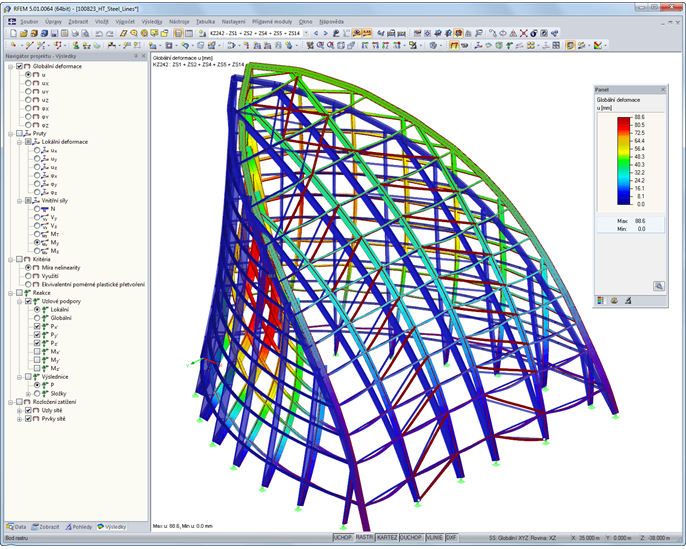The height and width of the screenshot is (549, 686).
Task: Select the N internal force radio button
Action: (x=37, y=209)
